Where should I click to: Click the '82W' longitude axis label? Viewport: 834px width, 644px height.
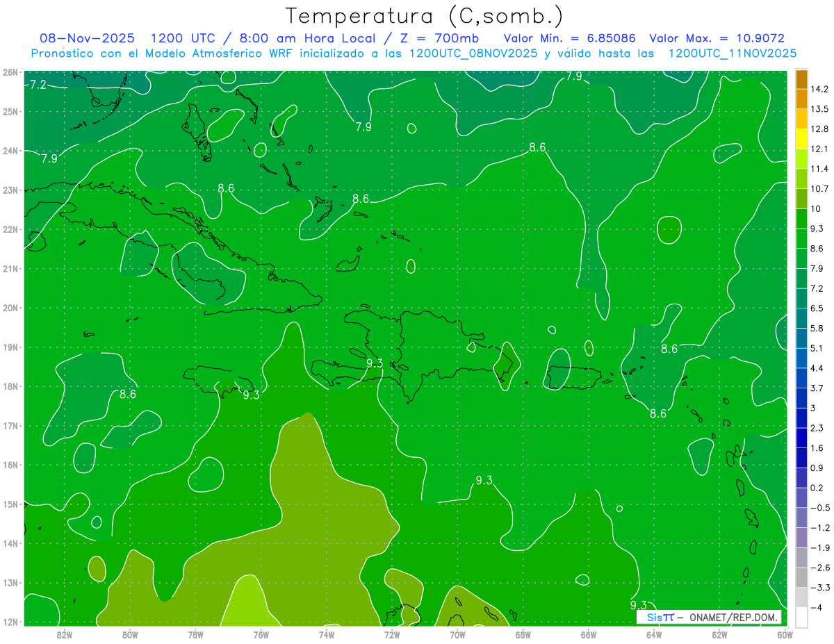65,635
